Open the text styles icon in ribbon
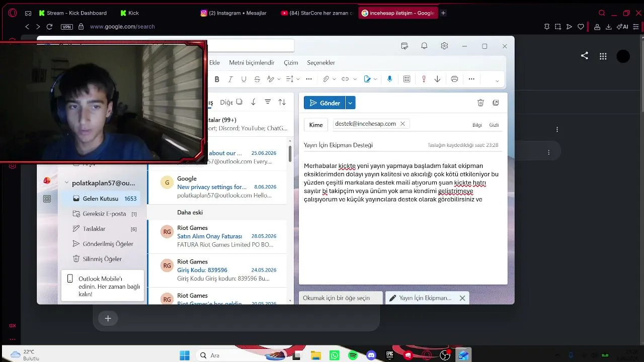Image resolution: width=644 pixels, height=362 pixels. [270, 79]
